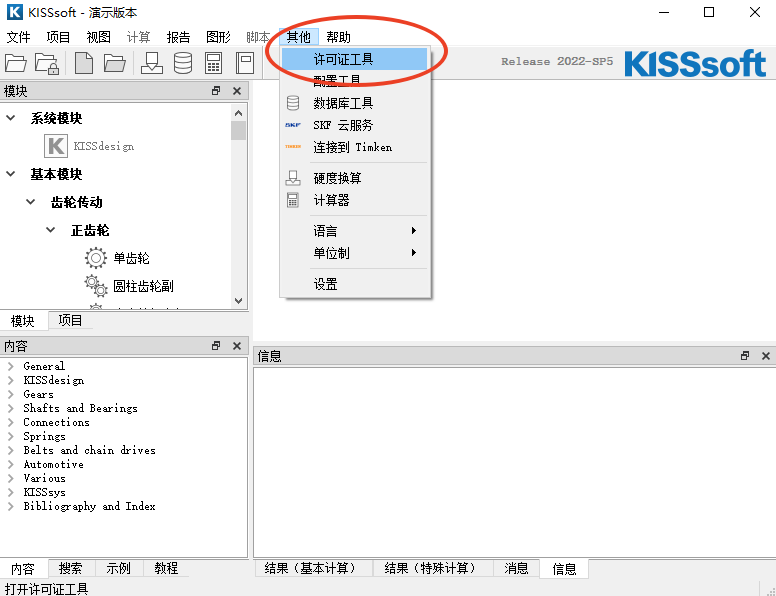Viewport: 776px width, 596px height.
Task: Click database icon beside 数据库工具
Action: (x=293, y=103)
